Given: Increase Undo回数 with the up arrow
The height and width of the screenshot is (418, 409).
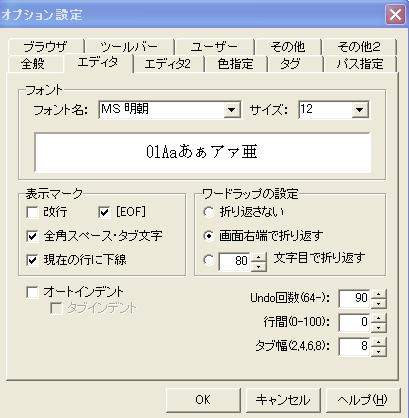Looking at the screenshot, I should [379, 294].
